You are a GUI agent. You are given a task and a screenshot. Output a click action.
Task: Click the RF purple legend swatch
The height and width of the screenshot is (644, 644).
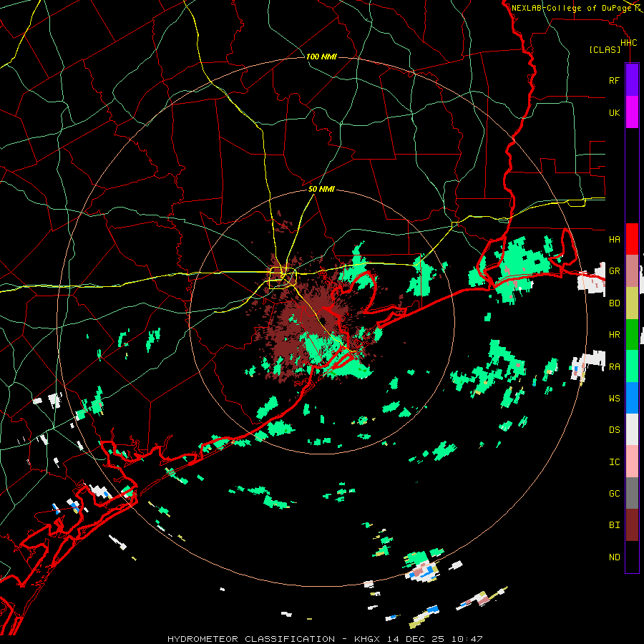click(x=632, y=80)
